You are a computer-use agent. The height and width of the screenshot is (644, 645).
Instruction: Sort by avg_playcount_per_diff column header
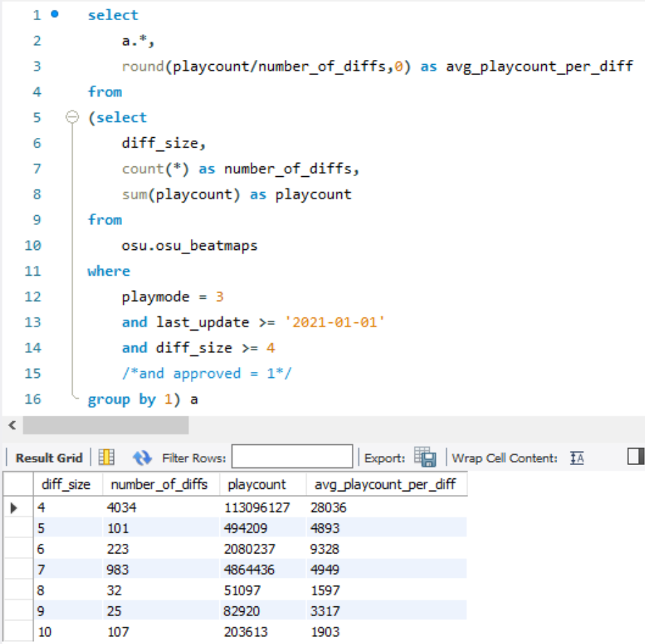click(x=387, y=485)
